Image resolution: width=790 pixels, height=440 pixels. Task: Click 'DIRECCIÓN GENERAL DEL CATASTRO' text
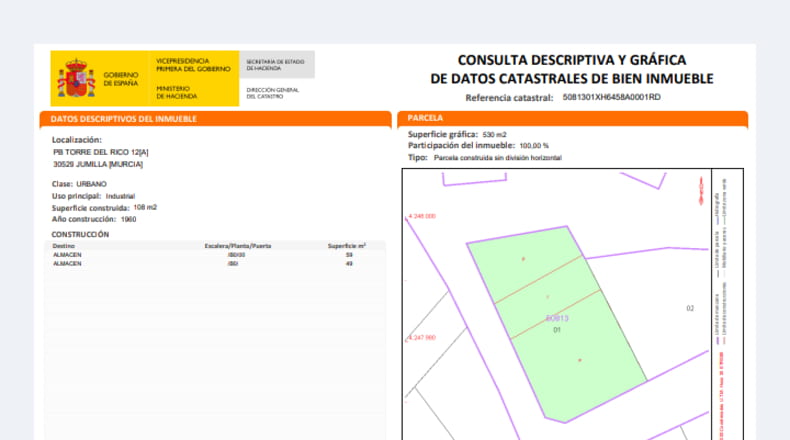pos(273,93)
